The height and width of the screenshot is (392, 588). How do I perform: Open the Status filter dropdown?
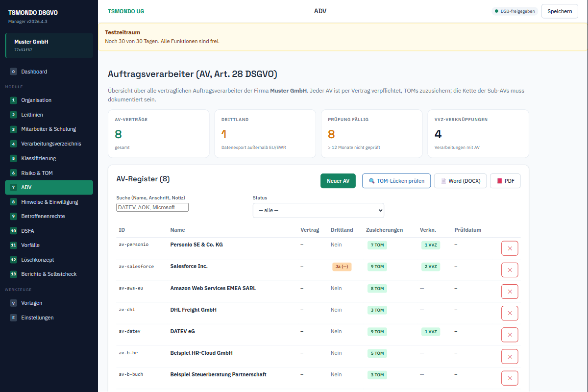tap(318, 210)
